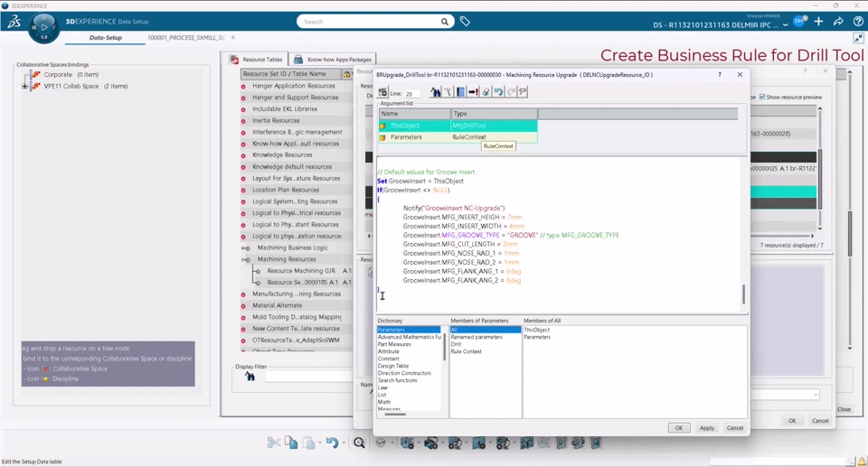Viewport: 868px width, 467px height.
Task: Select Material Alternate row
Action: (x=278, y=305)
